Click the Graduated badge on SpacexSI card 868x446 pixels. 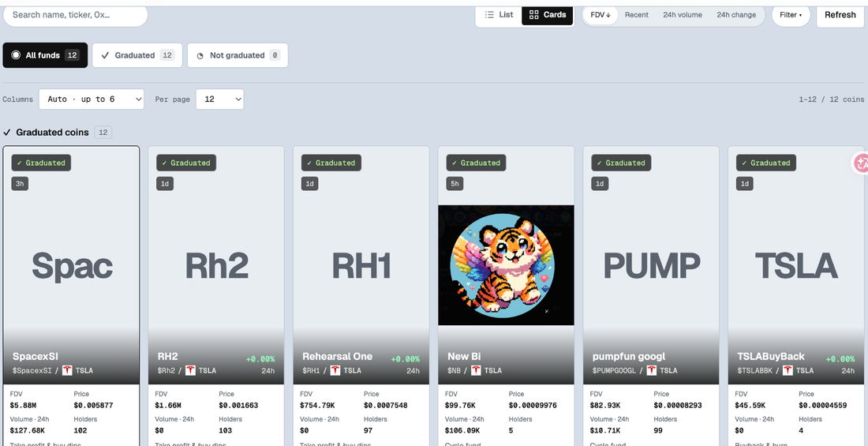[x=42, y=163]
